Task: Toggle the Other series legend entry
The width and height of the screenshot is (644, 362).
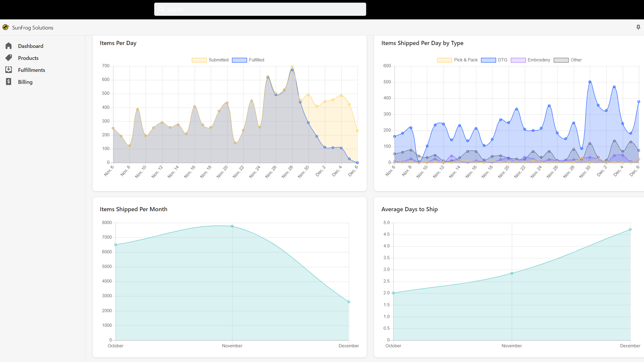Action: click(568, 60)
